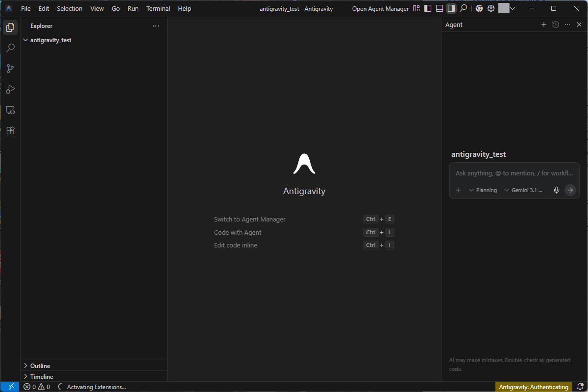This screenshot has width=588, height=392.
Task: Open the View menu
Action: tap(97, 8)
